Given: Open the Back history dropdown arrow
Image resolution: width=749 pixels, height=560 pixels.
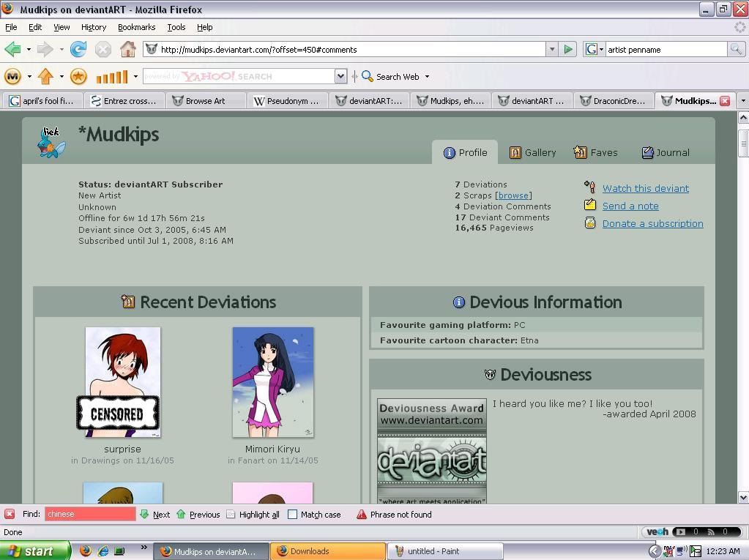Looking at the screenshot, I should click(x=29, y=49).
